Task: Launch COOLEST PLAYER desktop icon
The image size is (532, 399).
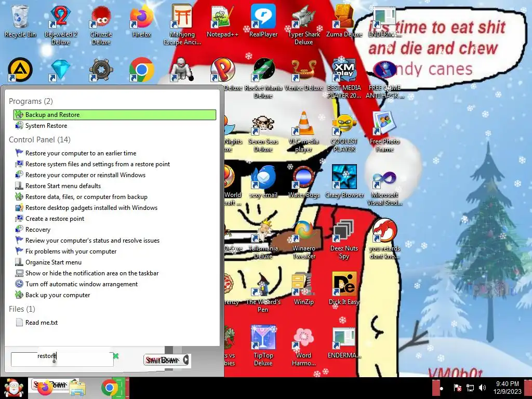Action: (344, 131)
